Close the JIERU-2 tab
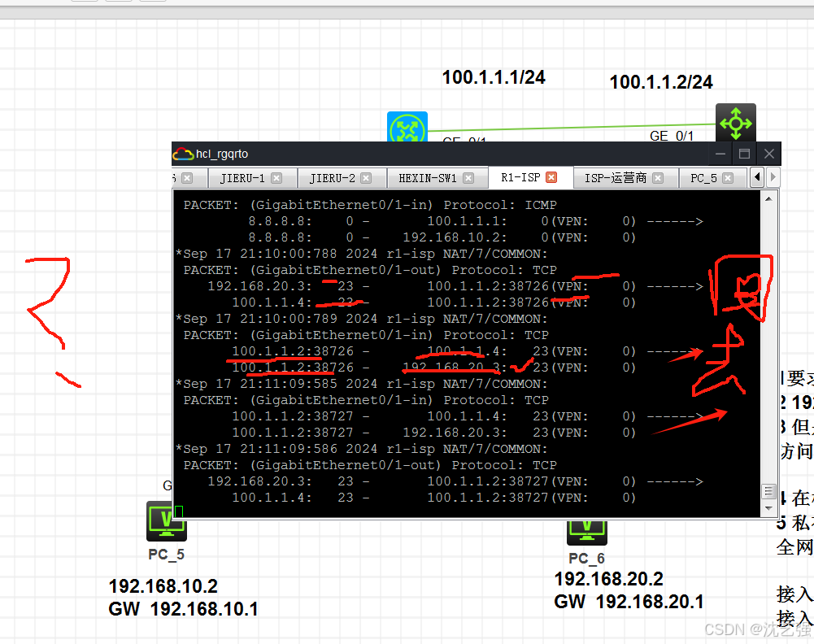The width and height of the screenshot is (814, 644). (x=367, y=178)
